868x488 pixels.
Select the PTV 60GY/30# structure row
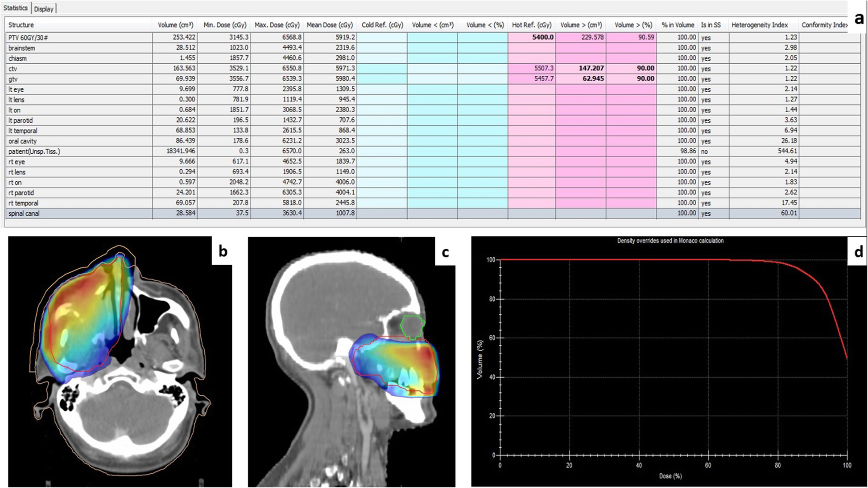(x=433, y=37)
